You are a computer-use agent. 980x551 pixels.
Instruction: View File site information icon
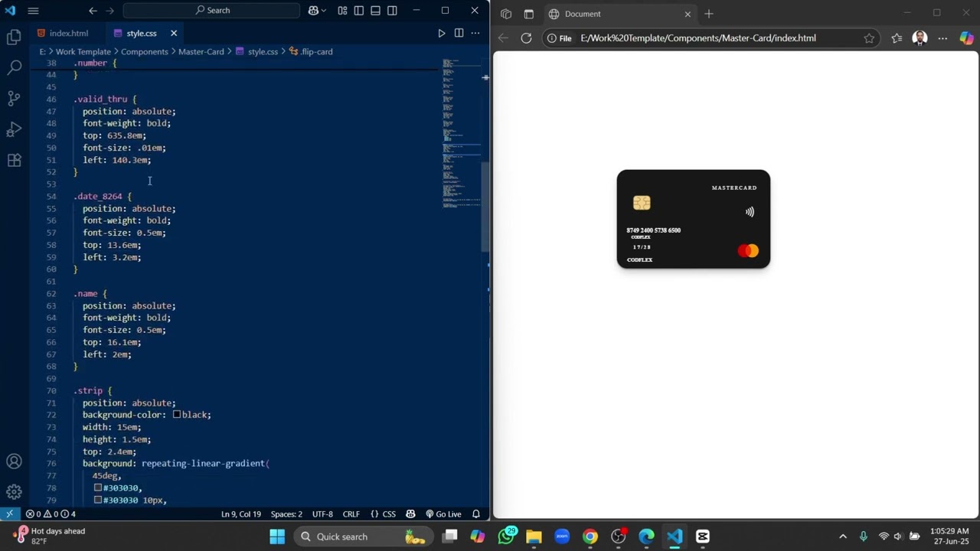(559, 38)
